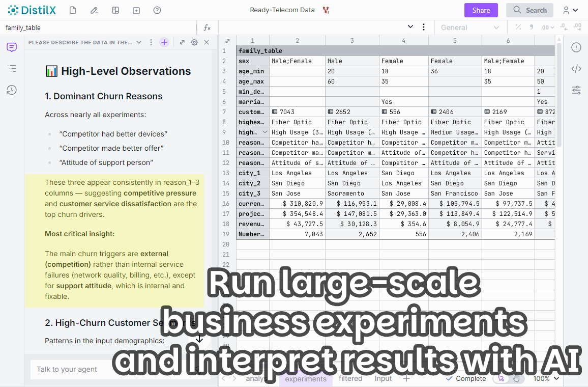Click the Share button
The image size is (588, 387).
coord(481,10)
